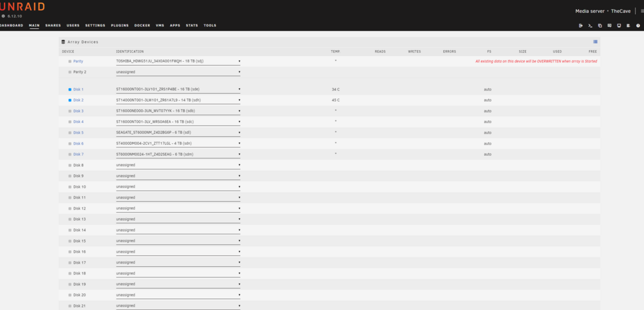The height and width of the screenshot is (310, 644).
Task: Click the Disk 7 status indicator square
Action: click(70, 154)
